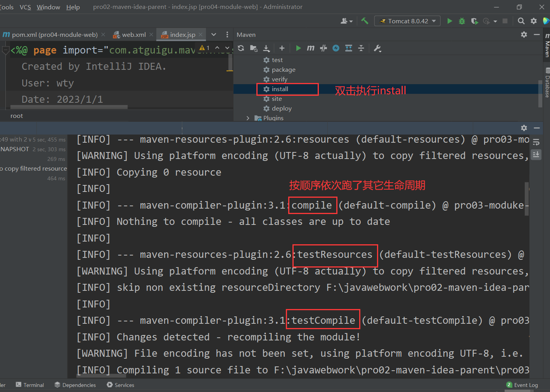Image resolution: width=550 pixels, height=392 pixels.
Task: Add Maven projects with the plus icon
Action: coord(282,48)
